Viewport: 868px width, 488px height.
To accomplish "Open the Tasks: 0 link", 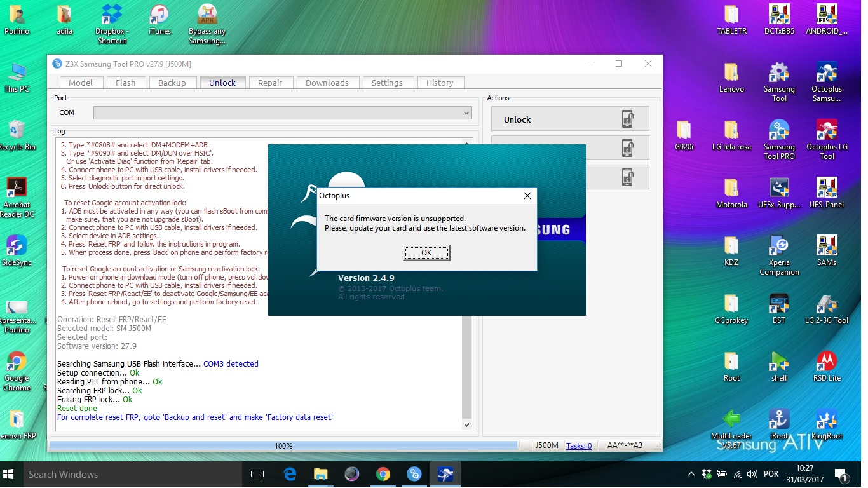I will click(x=579, y=445).
